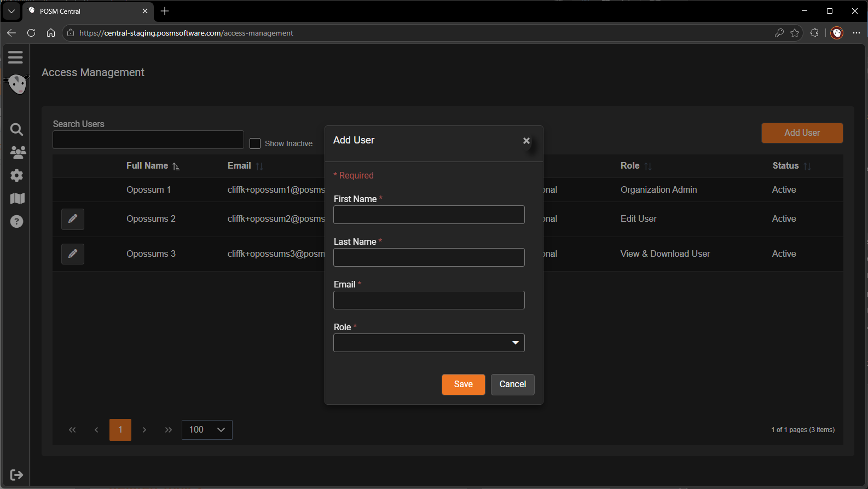Focus the Last Name field
868x489 pixels.
click(x=429, y=257)
